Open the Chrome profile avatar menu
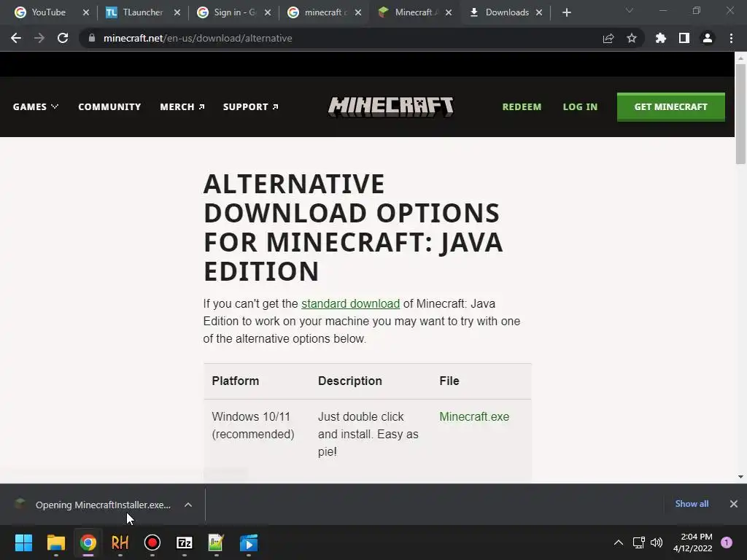 pos(708,38)
